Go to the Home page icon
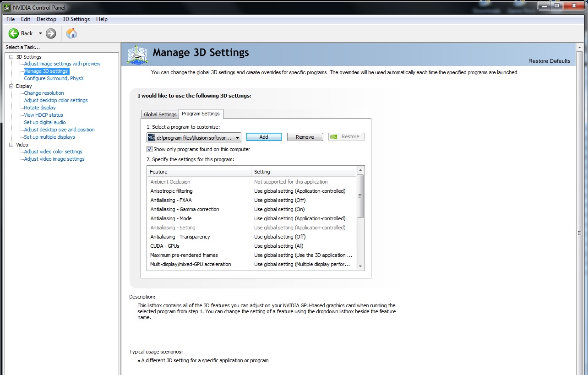Image resolution: width=588 pixels, height=375 pixels. pyautogui.click(x=71, y=33)
